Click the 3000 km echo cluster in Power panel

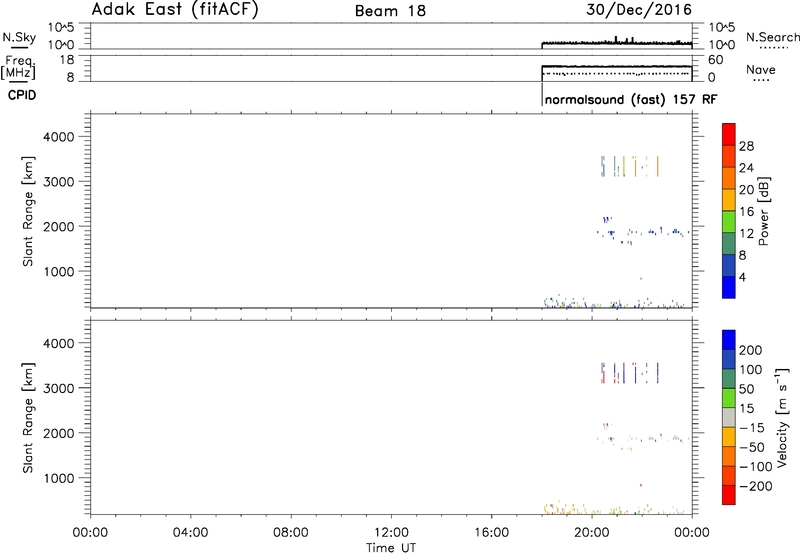pos(630,166)
